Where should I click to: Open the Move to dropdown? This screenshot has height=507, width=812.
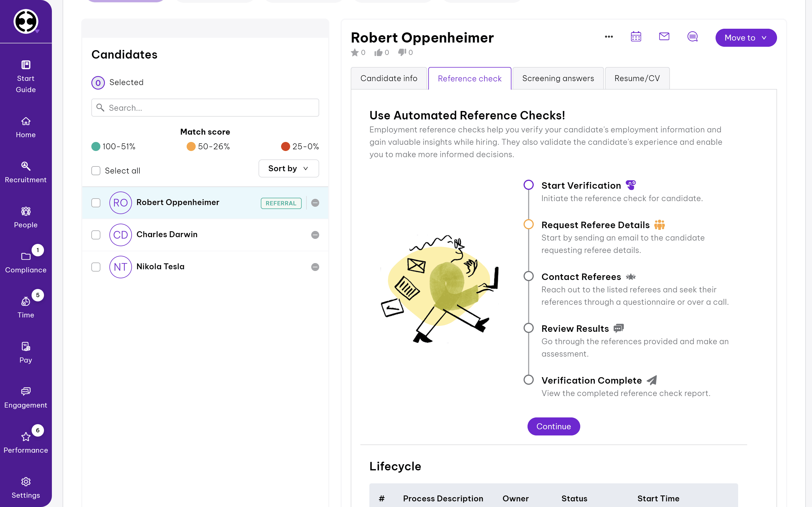click(745, 37)
